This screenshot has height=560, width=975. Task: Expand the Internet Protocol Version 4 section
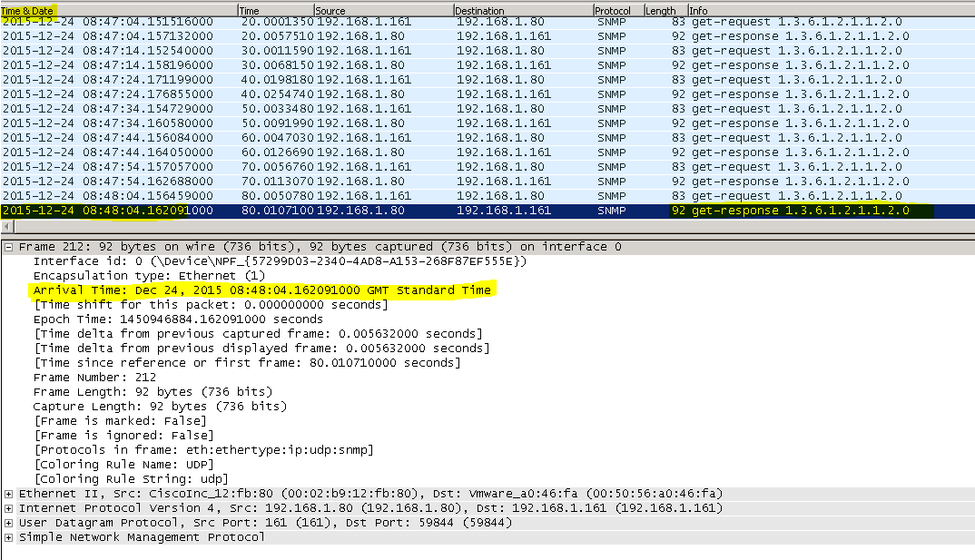(9, 508)
